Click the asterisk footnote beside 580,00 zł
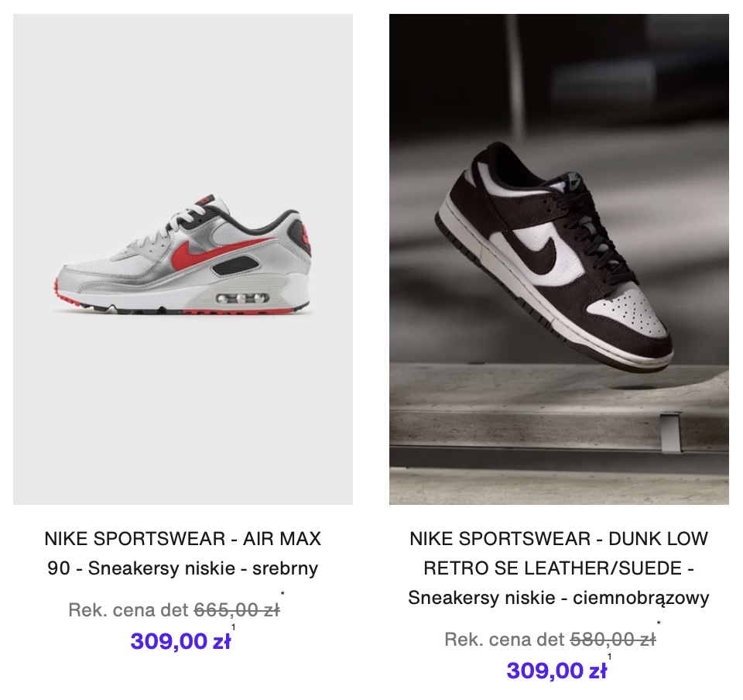Image resolution: width=743 pixels, height=700 pixels. [659, 624]
